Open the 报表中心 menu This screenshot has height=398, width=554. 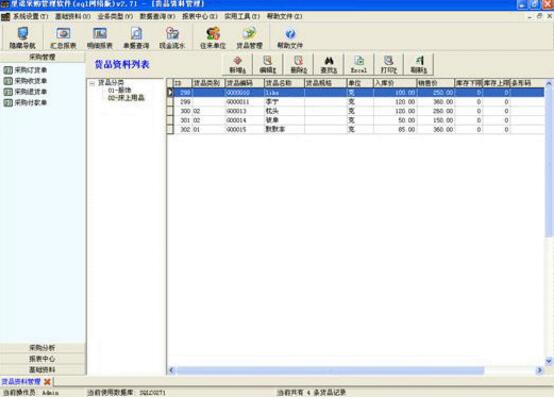tap(200, 17)
